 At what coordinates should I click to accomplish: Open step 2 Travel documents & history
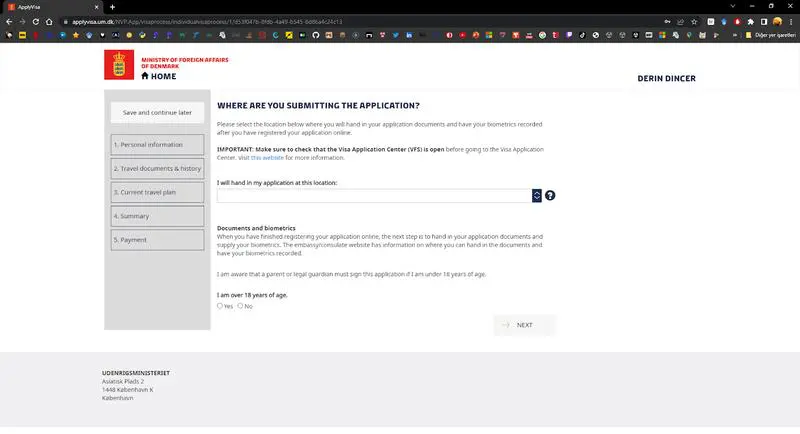click(157, 169)
